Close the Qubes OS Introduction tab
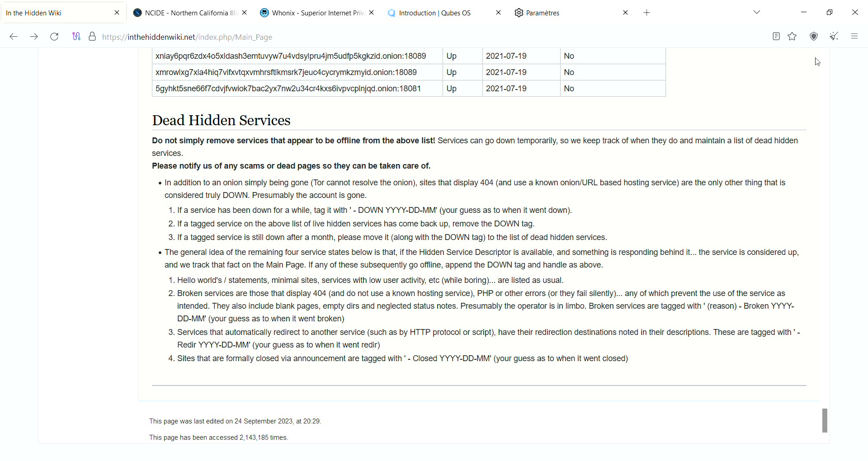The height and width of the screenshot is (461, 868). (498, 13)
